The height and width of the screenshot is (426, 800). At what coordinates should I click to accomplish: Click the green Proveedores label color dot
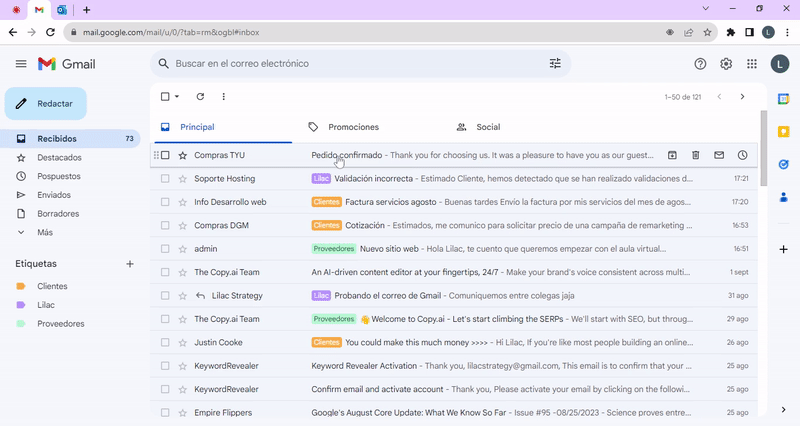pyautogui.click(x=21, y=324)
